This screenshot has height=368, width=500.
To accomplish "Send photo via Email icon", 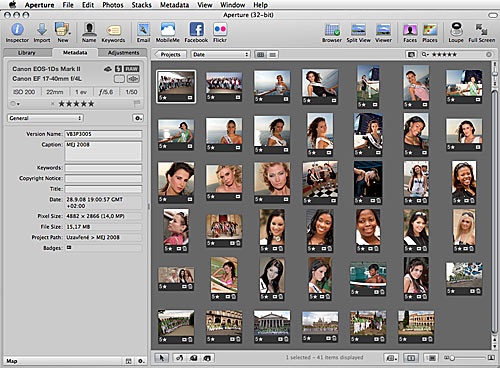I will [143, 30].
